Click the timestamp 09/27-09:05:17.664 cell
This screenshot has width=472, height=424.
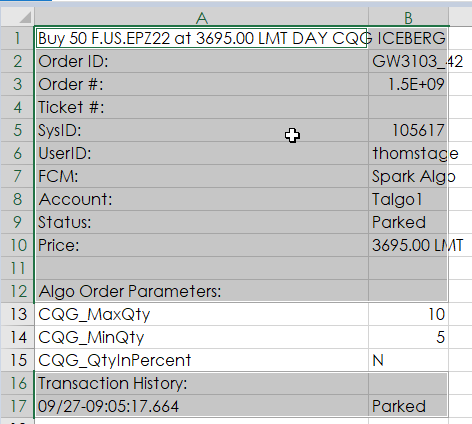click(x=202, y=406)
